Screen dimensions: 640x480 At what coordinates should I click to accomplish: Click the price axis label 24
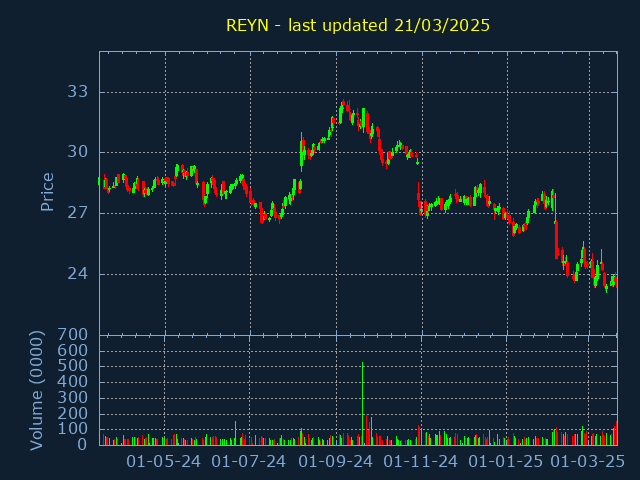point(78,273)
